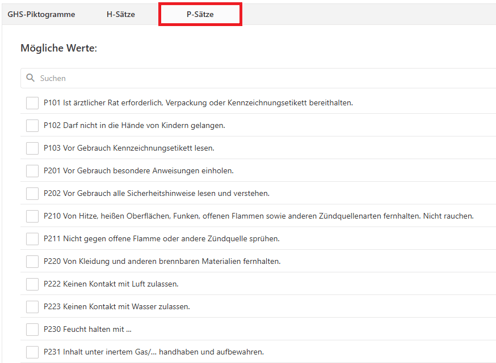
Task: Check the P223 Kontakt mit Wasser checkbox
Action: (32, 307)
